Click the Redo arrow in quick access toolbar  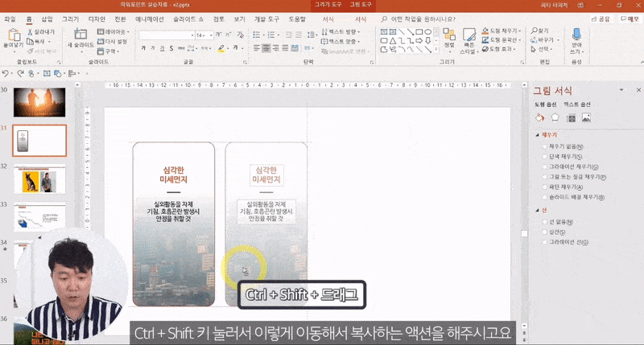click(20, 73)
